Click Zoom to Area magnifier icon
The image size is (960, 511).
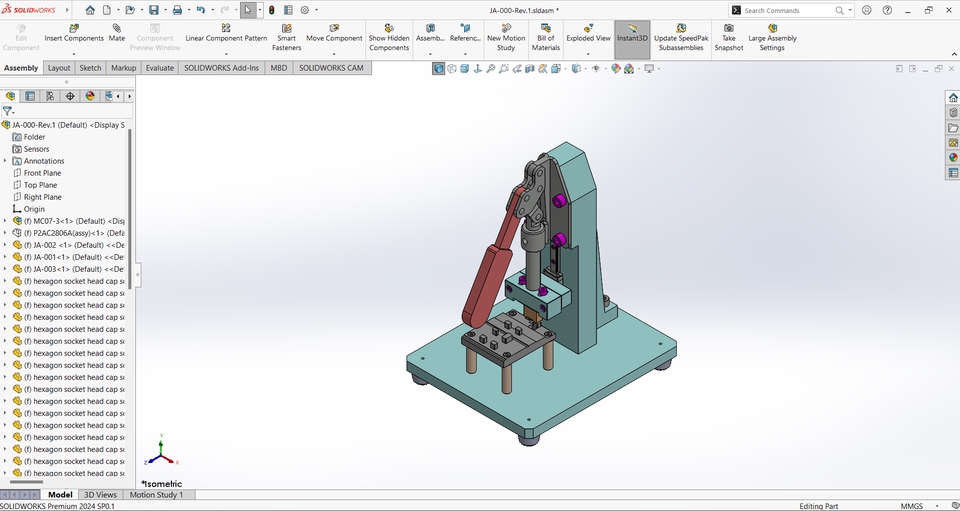point(503,69)
